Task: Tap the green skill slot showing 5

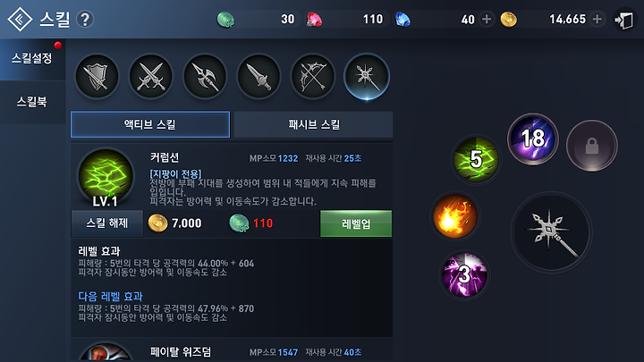Action: (x=477, y=159)
